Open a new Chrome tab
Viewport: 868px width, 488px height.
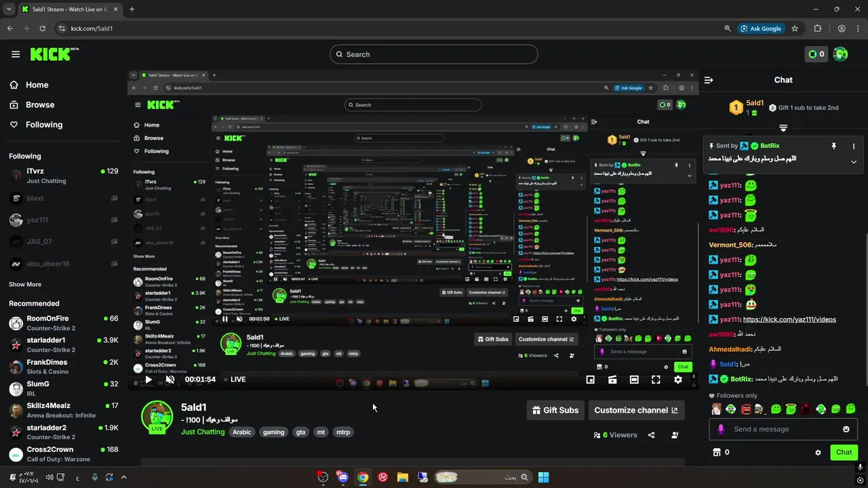point(132,9)
